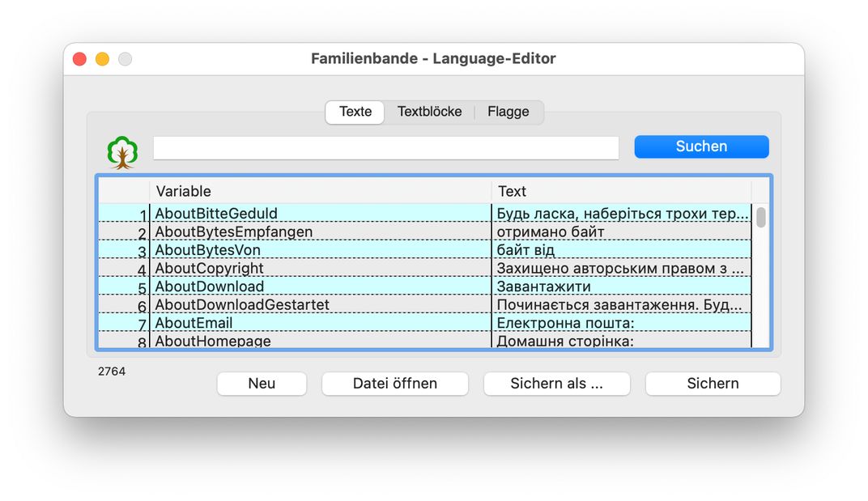The width and height of the screenshot is (868, 501).
Task: Select the AboutDownloadGestartet variable
Action: pyautogui.click(x=320, y=305)
